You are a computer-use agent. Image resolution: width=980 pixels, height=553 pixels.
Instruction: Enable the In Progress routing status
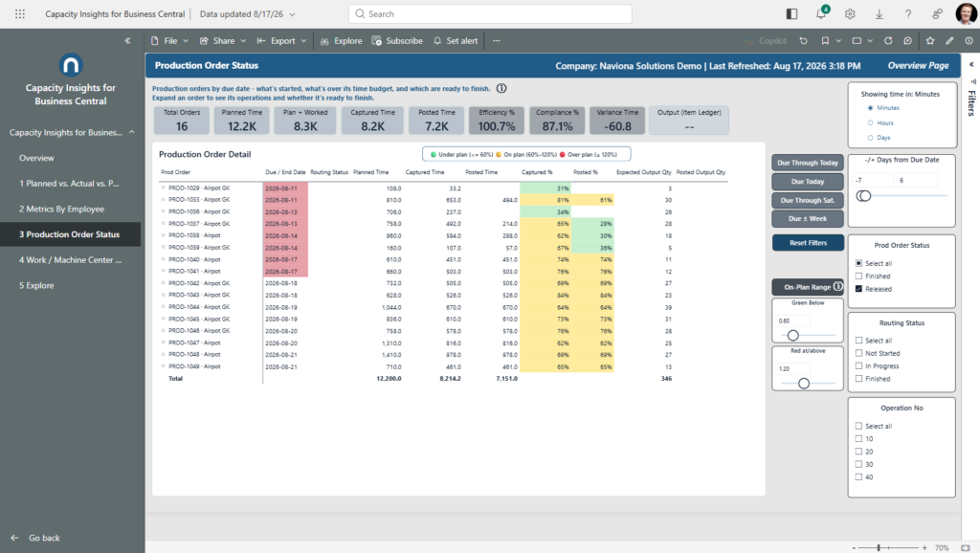pos(858,366)
